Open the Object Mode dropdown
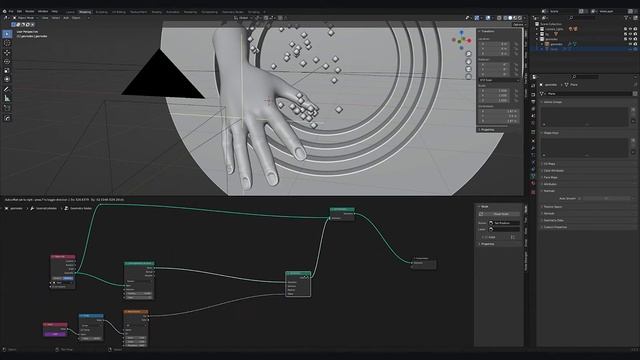The height and width of the screenshot is (360, 640). [25, 18]
